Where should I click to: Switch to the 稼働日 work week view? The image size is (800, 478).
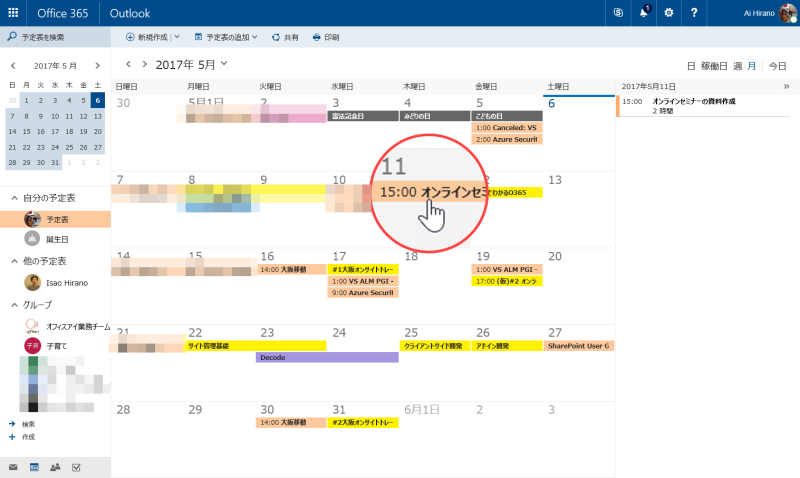point(714,66)
